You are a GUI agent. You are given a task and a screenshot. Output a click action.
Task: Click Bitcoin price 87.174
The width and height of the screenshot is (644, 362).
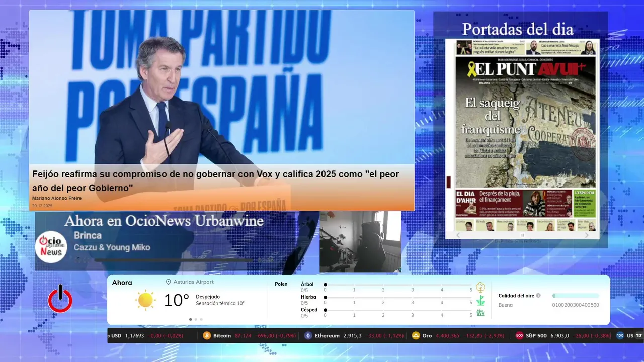coord(243,336)
